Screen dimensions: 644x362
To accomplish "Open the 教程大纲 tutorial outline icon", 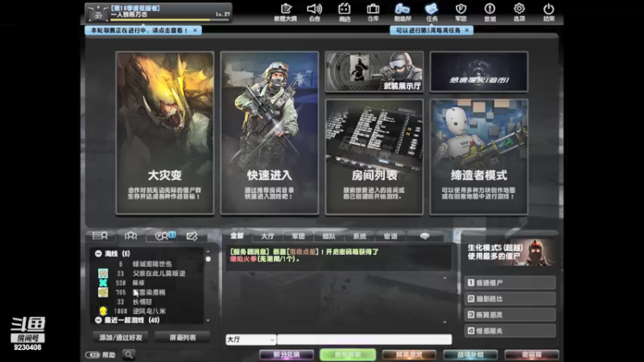I will pyautogui.click(x=286, y=12).
